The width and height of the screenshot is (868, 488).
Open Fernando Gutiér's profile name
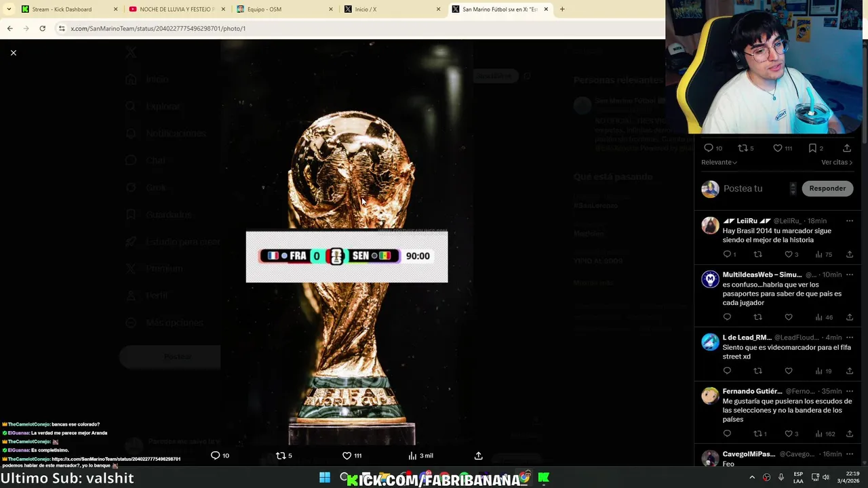pyautogui.click(x=752, y=391)
